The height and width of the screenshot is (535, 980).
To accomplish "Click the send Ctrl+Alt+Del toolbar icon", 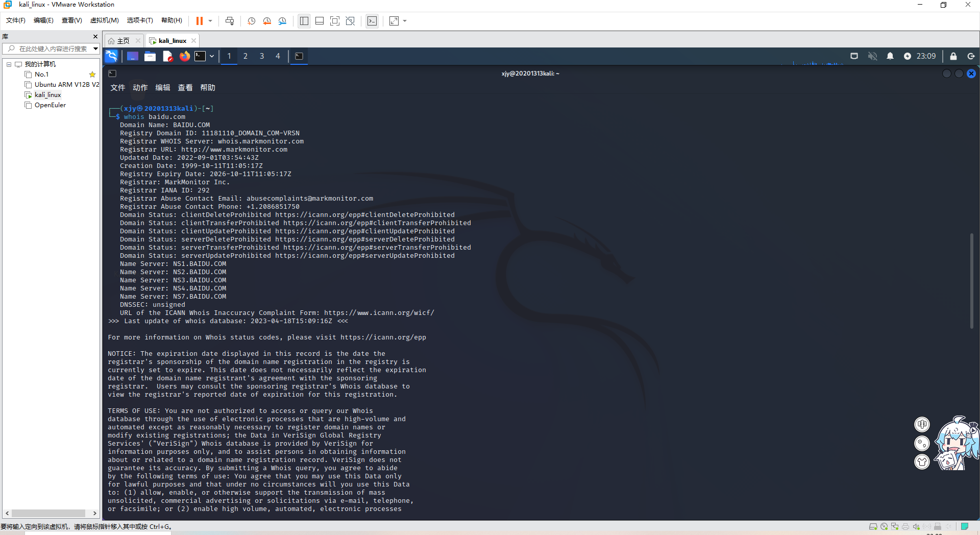I will tap(230, 21).
